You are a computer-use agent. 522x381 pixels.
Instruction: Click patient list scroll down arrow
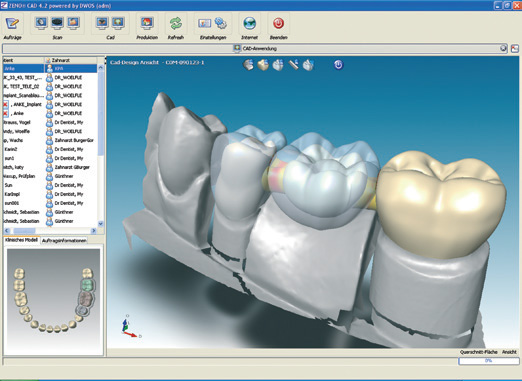(x=101, y=224)
